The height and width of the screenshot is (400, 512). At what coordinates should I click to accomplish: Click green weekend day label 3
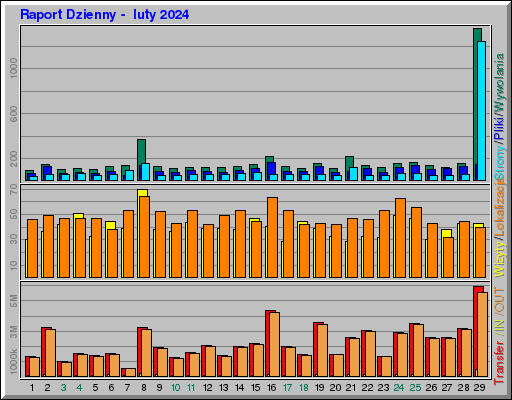(x=63, y=388)
